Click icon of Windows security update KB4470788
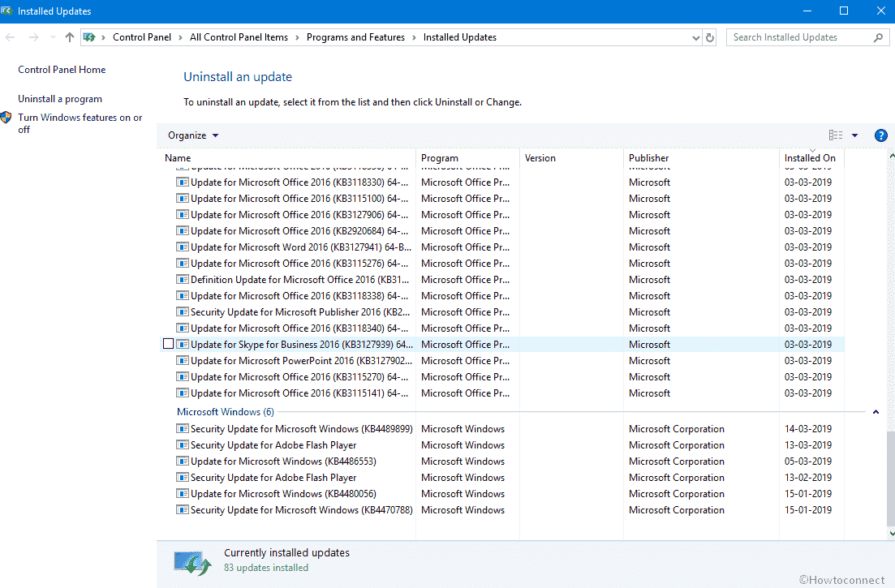Screen dimensions: 895x588 183,510
